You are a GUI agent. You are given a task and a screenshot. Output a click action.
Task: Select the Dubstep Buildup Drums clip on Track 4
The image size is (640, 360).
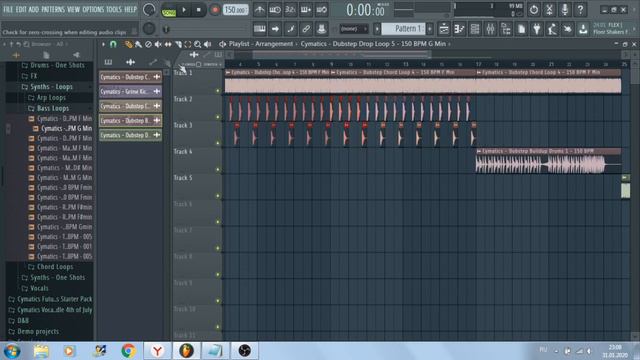pyautogui.click(x=548, y=161)
